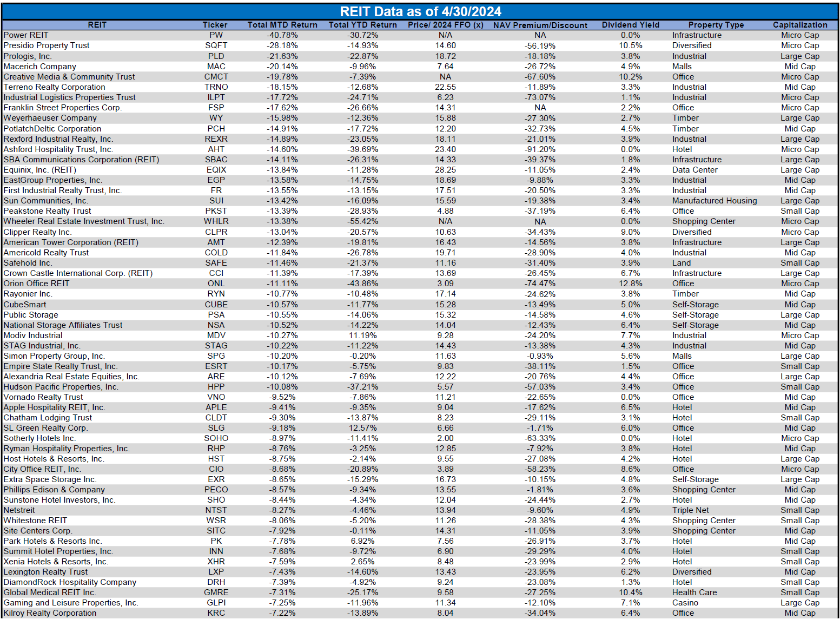Screen dimensions: 840x619
Task: Click ticker 'AMT'
Action: [x=216, y=242]
